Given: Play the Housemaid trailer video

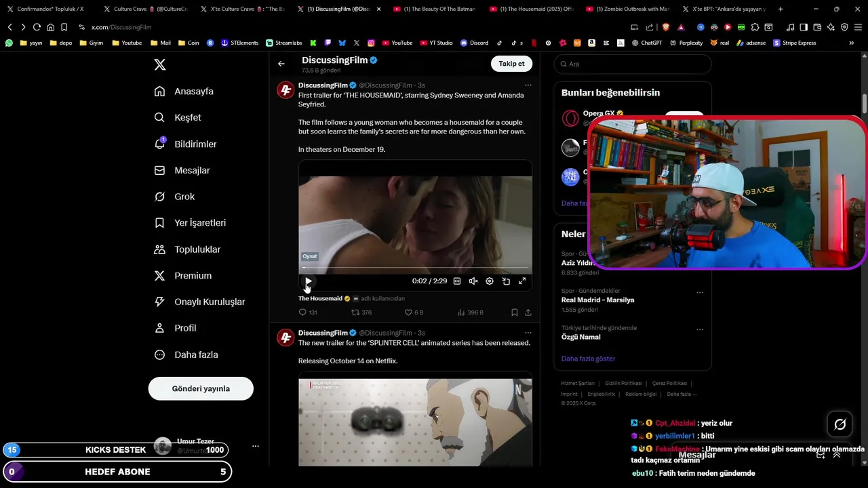Looking at the screenshot, I should tap(309, 281).
